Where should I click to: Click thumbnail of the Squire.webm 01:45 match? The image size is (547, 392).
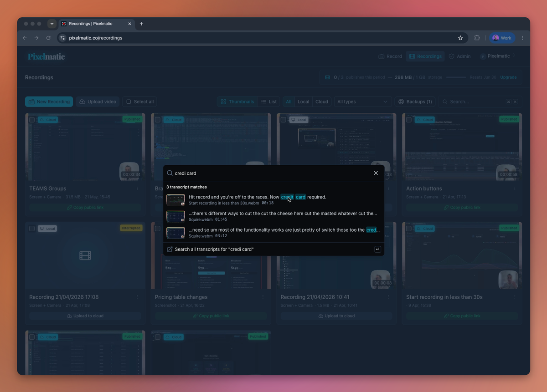[x=175, y=216]
